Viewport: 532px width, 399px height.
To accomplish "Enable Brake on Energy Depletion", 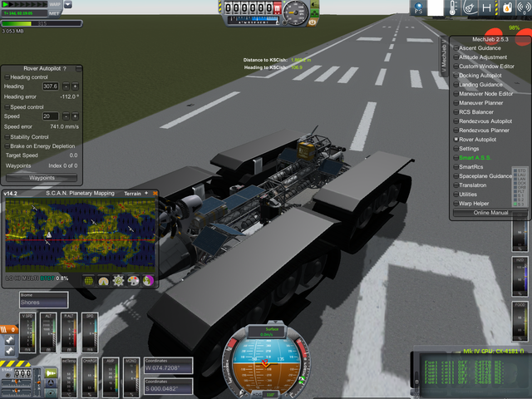I will pos(7,146).
